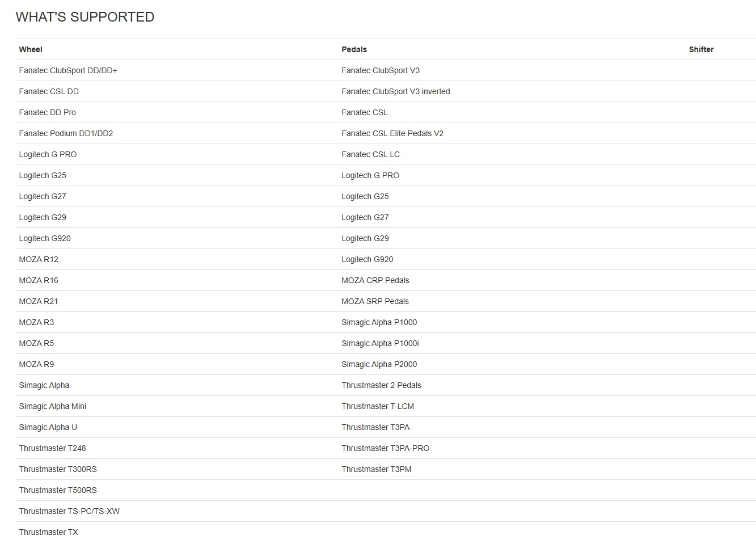Click the WHAT'S SUPPORTED heading
Viewport: 756px width, 544px height.
[x=85, y=17]
